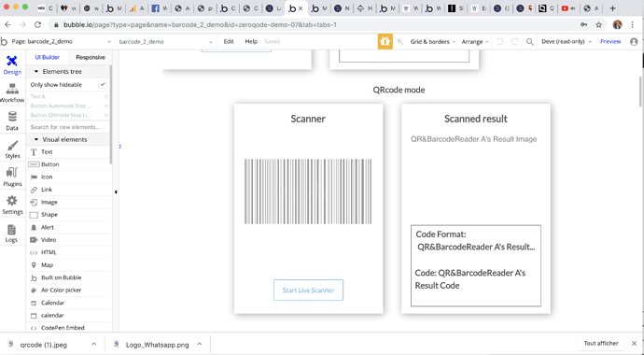644x355 pixels.
Task: Click the Start Live Scanner button
Action: click(x=308, y=291)
